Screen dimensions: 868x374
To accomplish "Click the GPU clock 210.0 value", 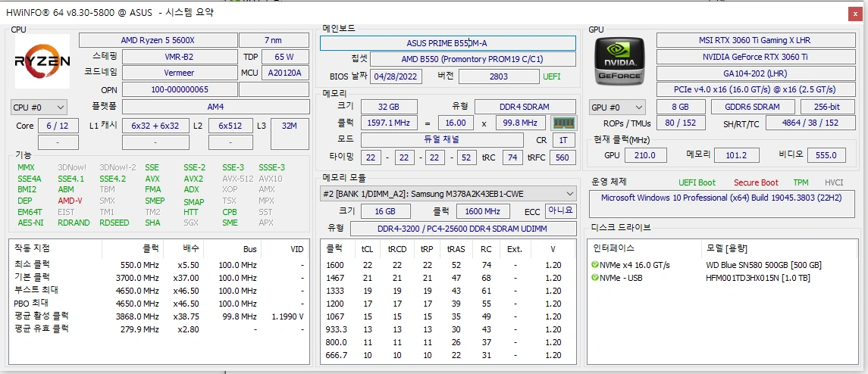I will 645,155.
